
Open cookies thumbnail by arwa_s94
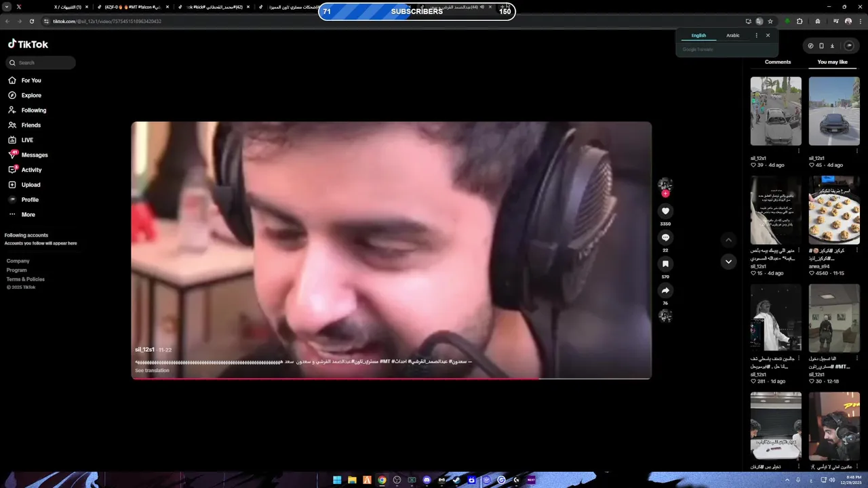[x=834, y=210]
